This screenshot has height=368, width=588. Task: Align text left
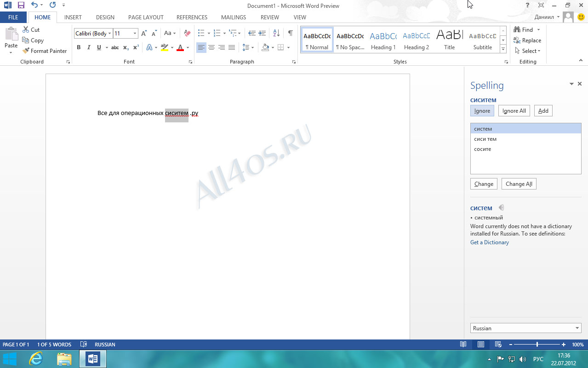coord(201,47)
